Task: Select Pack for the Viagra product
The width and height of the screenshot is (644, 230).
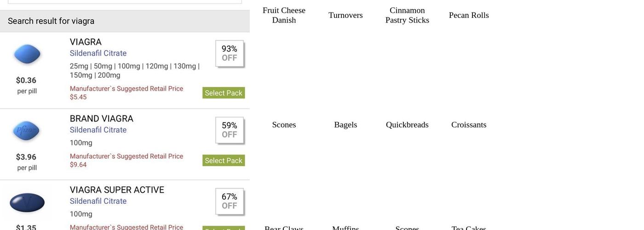Action: pyautogui.click(x=224, y=93)
